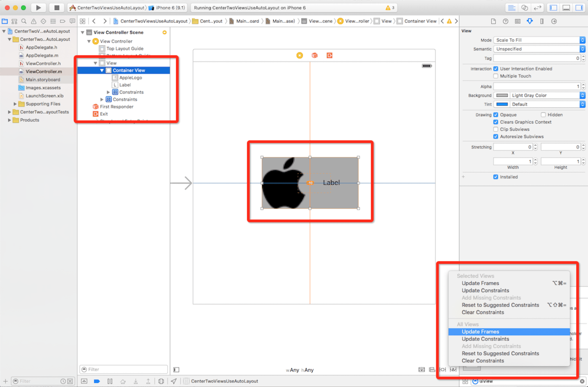Click the add (+) button in the project navigator footer

[x=5, y=381]
